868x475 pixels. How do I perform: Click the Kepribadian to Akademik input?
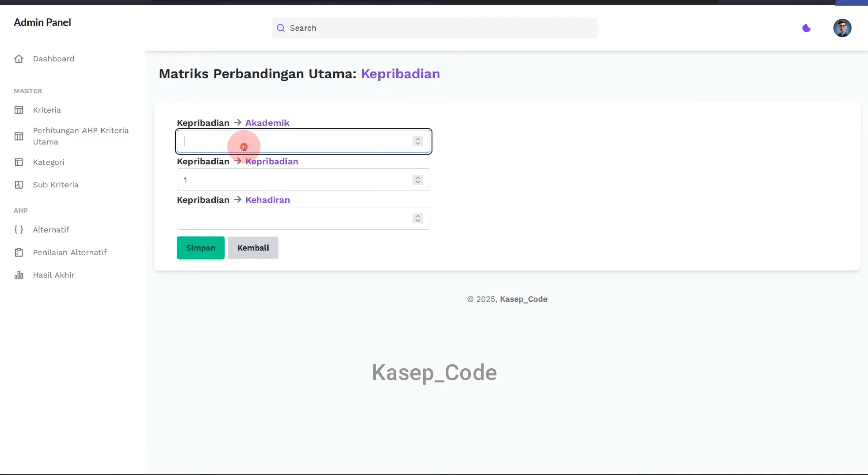pyautogui.click(x=303, y=141)
